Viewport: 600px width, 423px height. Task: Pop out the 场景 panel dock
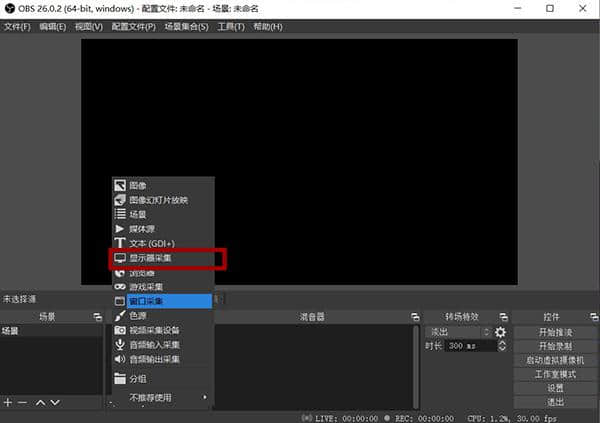pyautogui.click(x=97, y=317)
